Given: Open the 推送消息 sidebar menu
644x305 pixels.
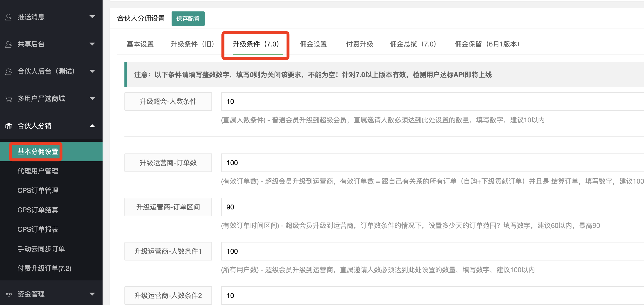Looking at the screenshot, I should point(51,17).
